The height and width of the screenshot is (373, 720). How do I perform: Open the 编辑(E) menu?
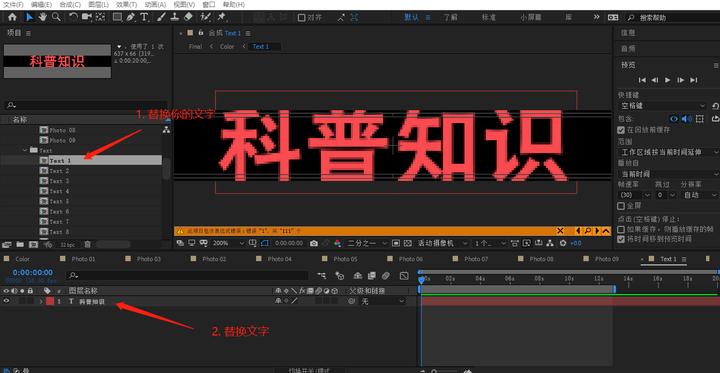coord(41,5)
